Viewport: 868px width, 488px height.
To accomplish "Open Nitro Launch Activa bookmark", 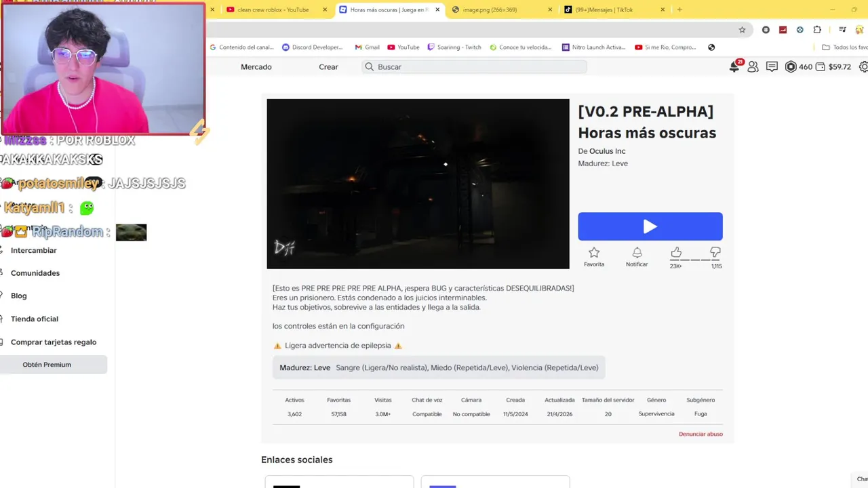I will (x=594, y=47).
